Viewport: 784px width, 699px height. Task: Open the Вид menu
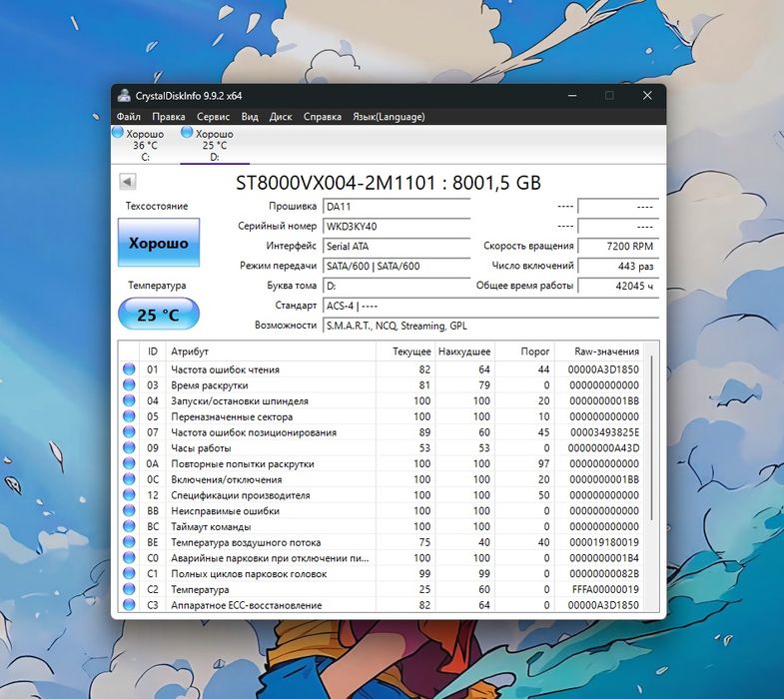250,117
